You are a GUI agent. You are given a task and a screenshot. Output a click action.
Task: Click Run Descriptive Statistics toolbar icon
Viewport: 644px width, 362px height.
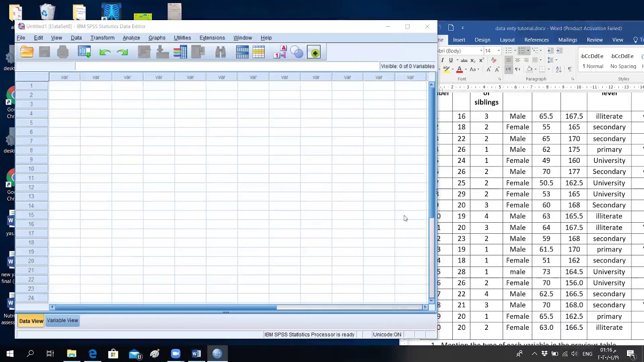(198, 52)
